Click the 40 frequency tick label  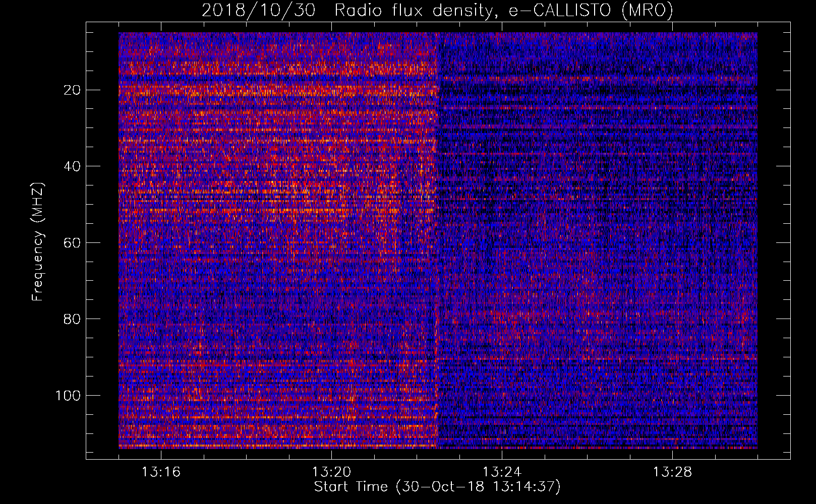[73, 166]
